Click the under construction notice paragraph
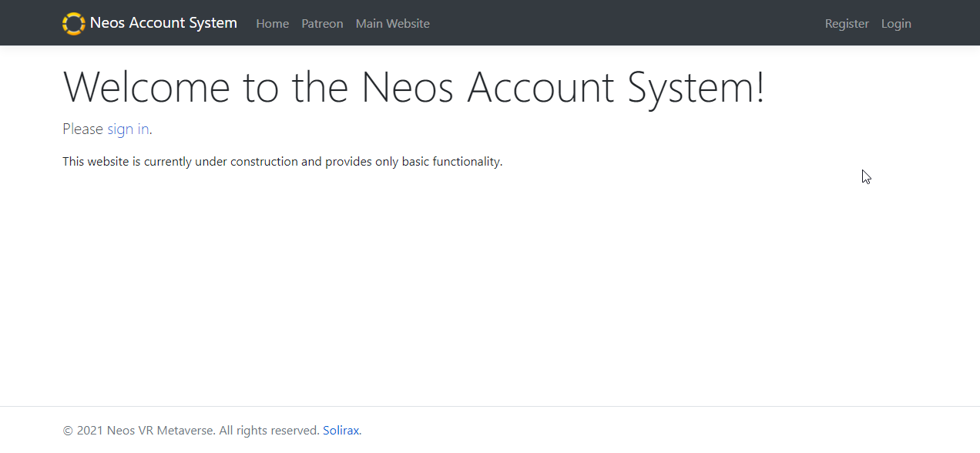980x453 pixels. point(282,162)
